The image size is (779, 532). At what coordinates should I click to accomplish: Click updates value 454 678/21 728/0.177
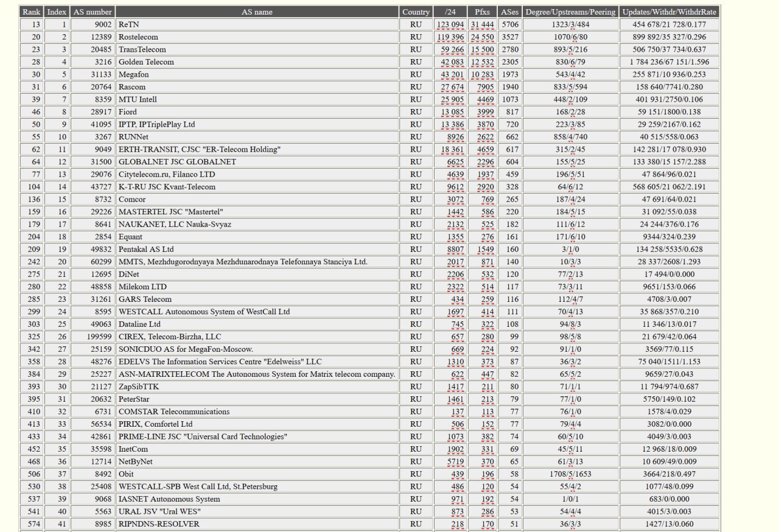coord(669,24)
